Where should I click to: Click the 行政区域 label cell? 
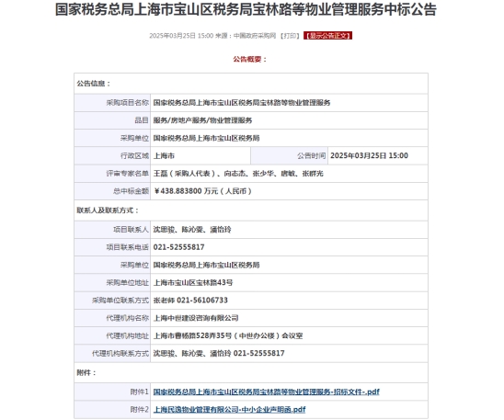tap(112, 155)
